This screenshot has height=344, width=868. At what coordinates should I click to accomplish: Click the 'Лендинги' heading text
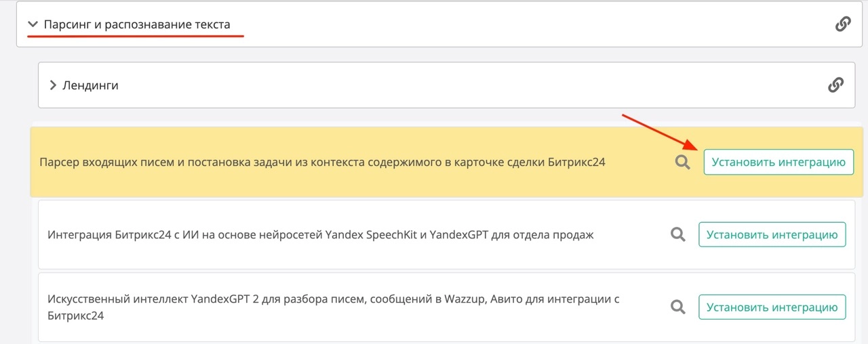click(90, 86)
